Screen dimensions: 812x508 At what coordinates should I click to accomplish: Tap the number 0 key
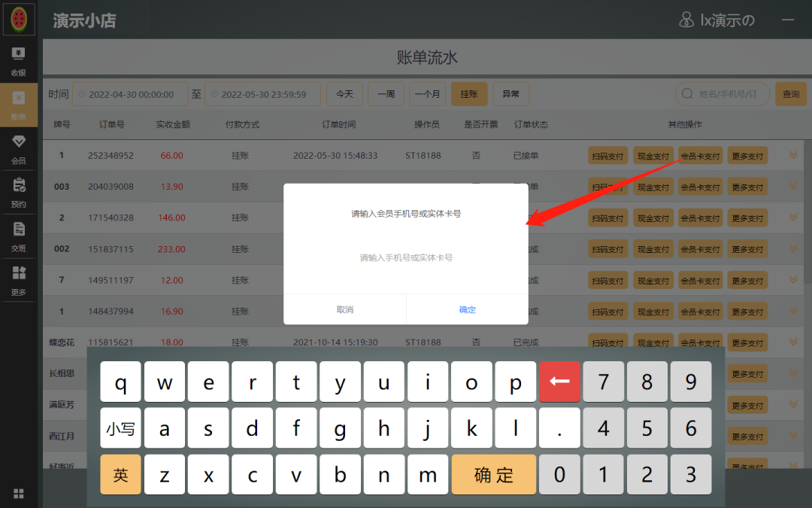559,474
